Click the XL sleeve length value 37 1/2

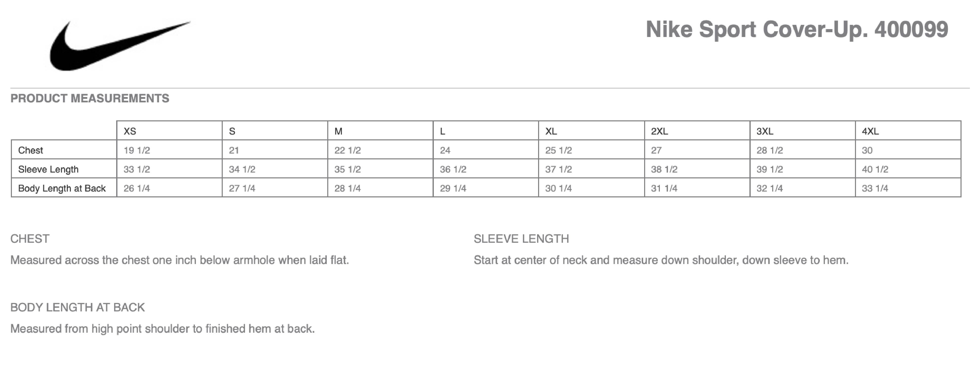558,170
